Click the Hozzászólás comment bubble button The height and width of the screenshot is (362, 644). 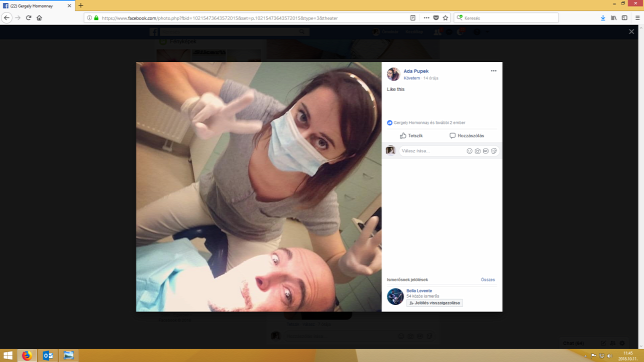[467, 136]
